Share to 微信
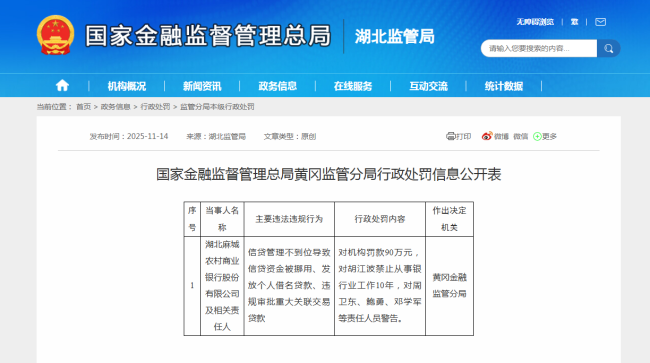Screen dimensions: 650x363 (x=521, y=136)
